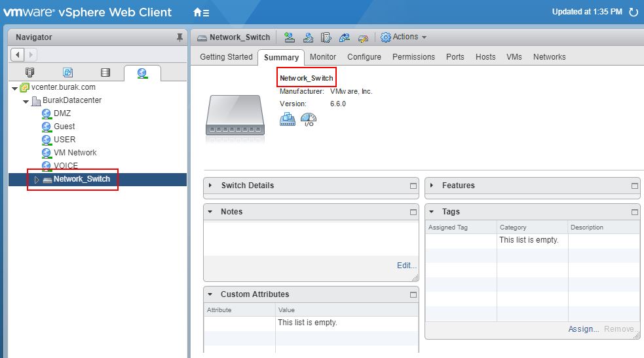Image resolution: width=644 pixels, height=358 pixels.
Task: Expand the Network_Switch tree node
Action: click(x=37, y=180)
